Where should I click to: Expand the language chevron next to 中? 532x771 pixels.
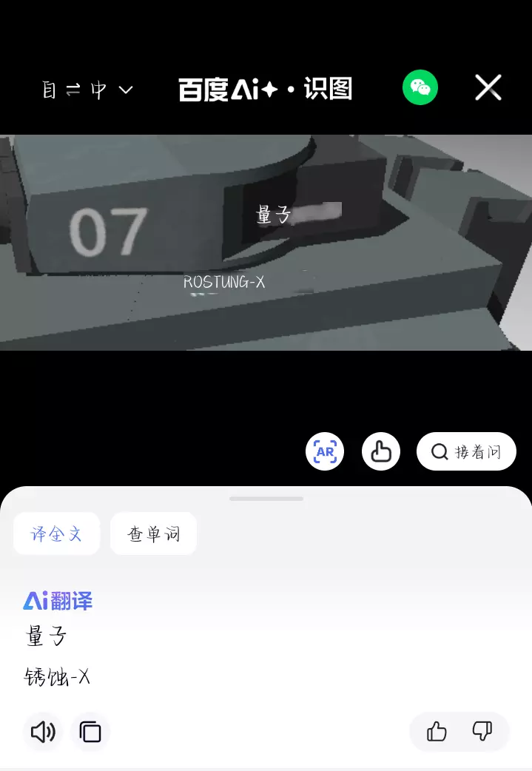pos(127,90)
